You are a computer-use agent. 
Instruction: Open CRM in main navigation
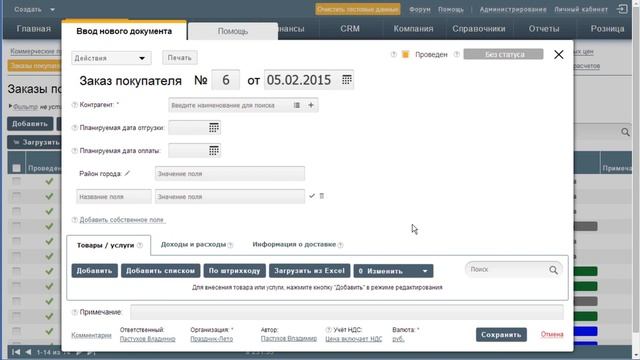350,29
